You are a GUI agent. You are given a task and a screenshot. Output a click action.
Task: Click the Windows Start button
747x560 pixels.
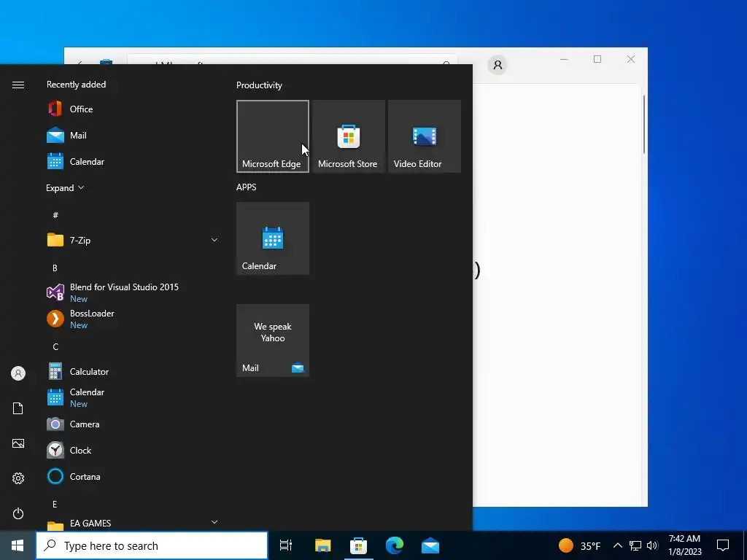coord(18,545)
